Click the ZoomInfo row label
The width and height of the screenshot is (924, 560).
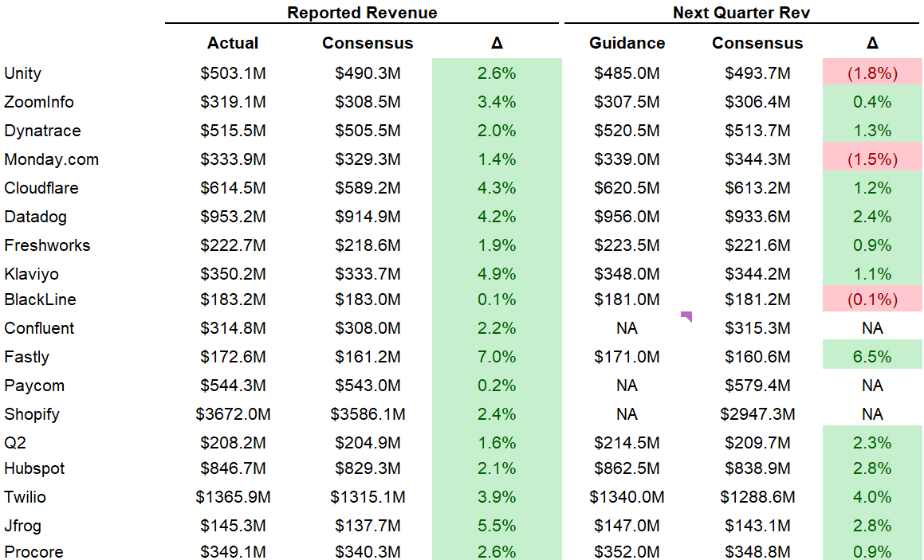(x=39, y=102)
